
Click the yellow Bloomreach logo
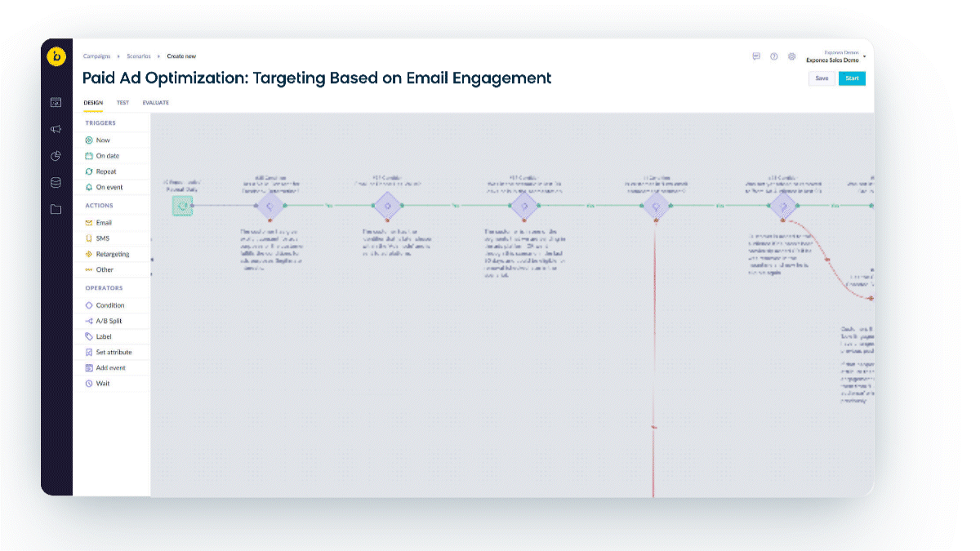tap(56, 56)
